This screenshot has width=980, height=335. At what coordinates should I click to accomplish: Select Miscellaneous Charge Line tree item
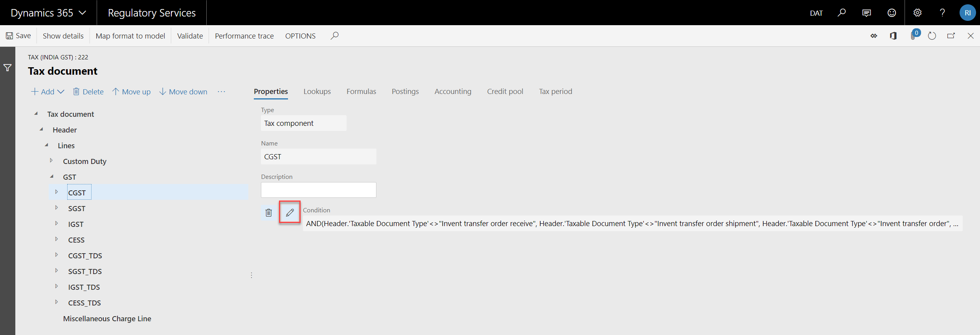click(107, 318)
